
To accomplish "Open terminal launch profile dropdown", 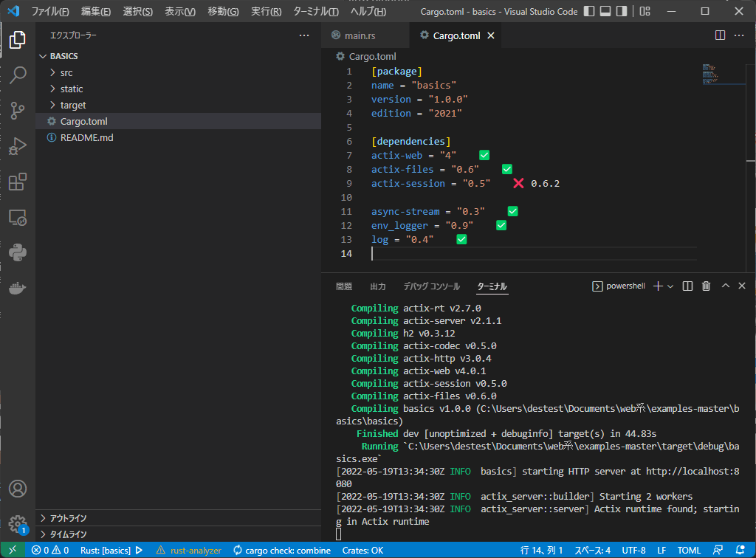I will 670,286.
